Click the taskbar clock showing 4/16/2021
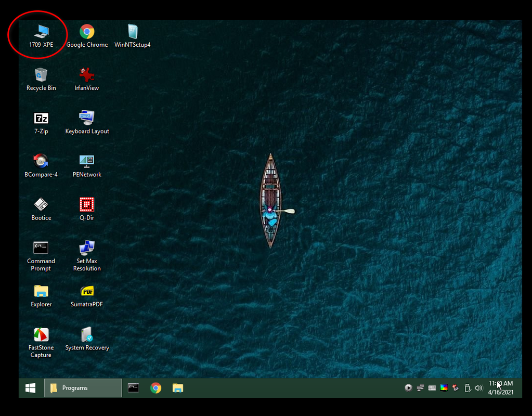Screen dimensions: 532x416 [501, 388]
